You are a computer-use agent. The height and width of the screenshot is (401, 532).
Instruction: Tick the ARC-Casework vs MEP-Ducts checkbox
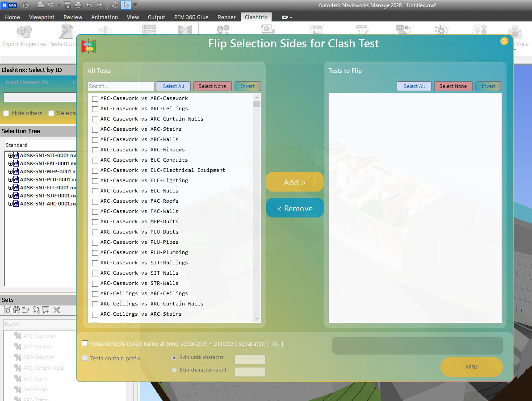[x=95, y=222]
